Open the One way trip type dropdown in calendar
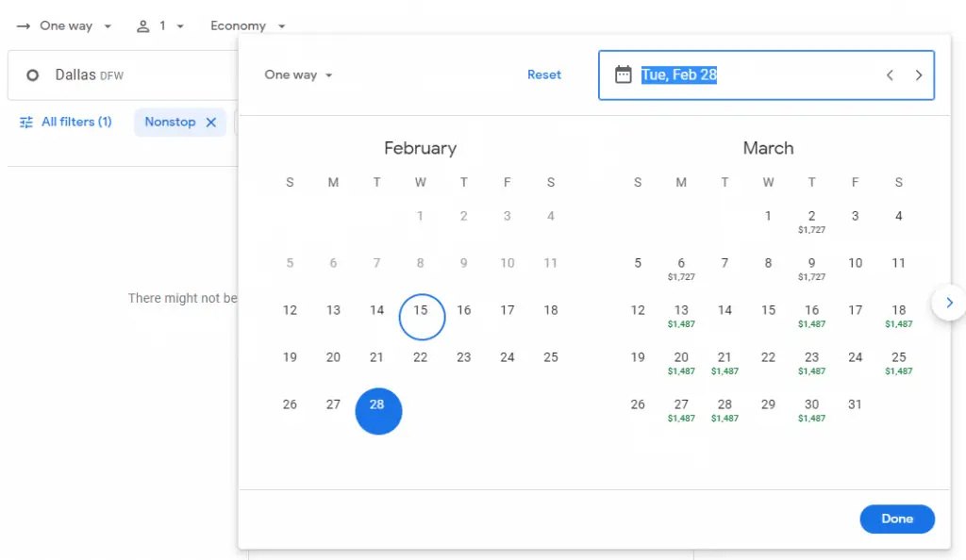This screenshot has width=966, height=560. (x=298, y=75)
